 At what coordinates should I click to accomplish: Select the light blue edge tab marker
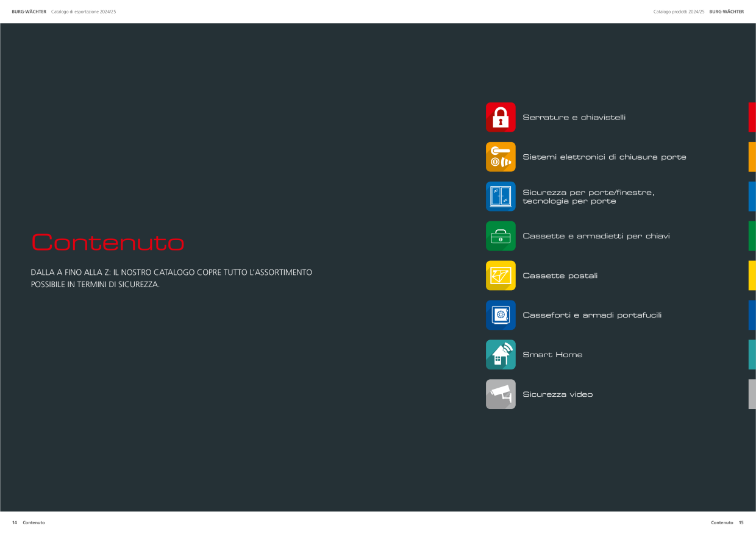tap(752, 196)
